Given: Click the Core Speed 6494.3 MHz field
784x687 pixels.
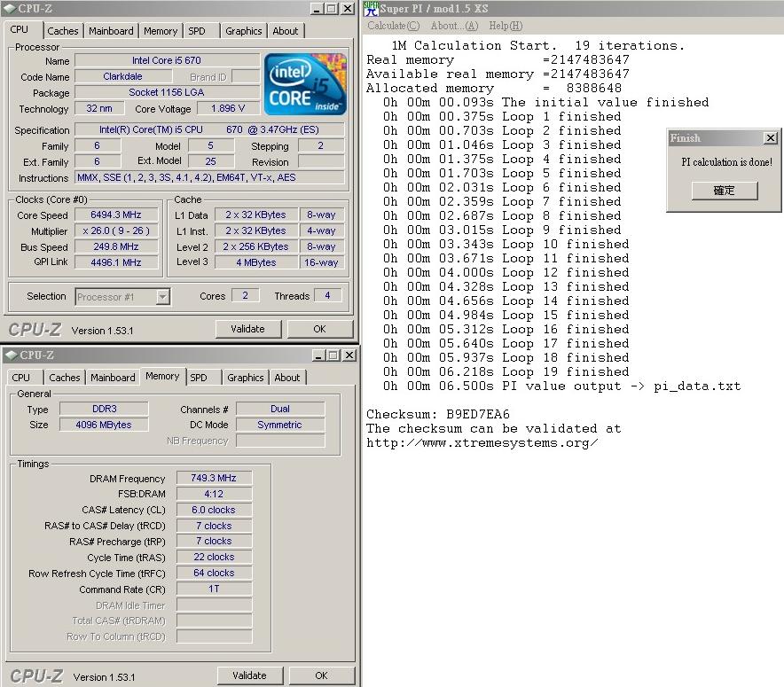Looking at the screenshot, I should (116, 215).
